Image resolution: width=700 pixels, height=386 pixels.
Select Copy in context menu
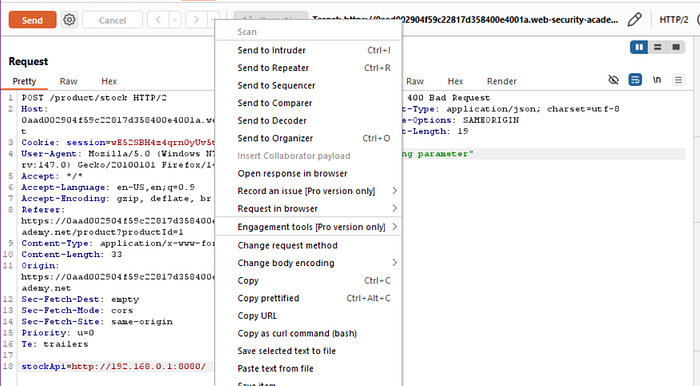[308, 281]
